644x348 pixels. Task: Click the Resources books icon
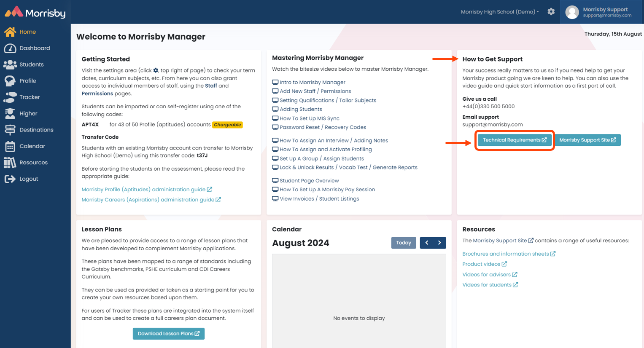[10, 163]
